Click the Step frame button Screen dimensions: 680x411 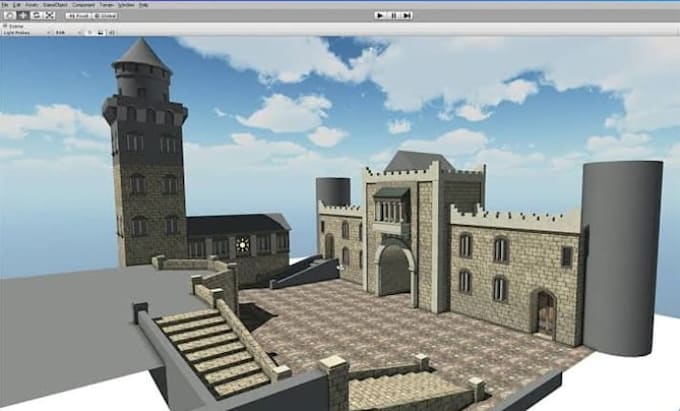click(406, 16)
